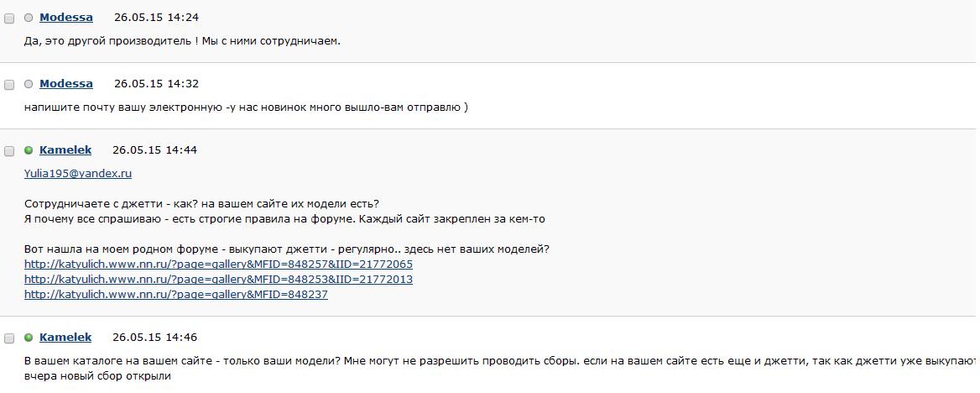Click gray offline status icon at 14:24 message
The width and height of the screenshot is (980, 393).
29,18
